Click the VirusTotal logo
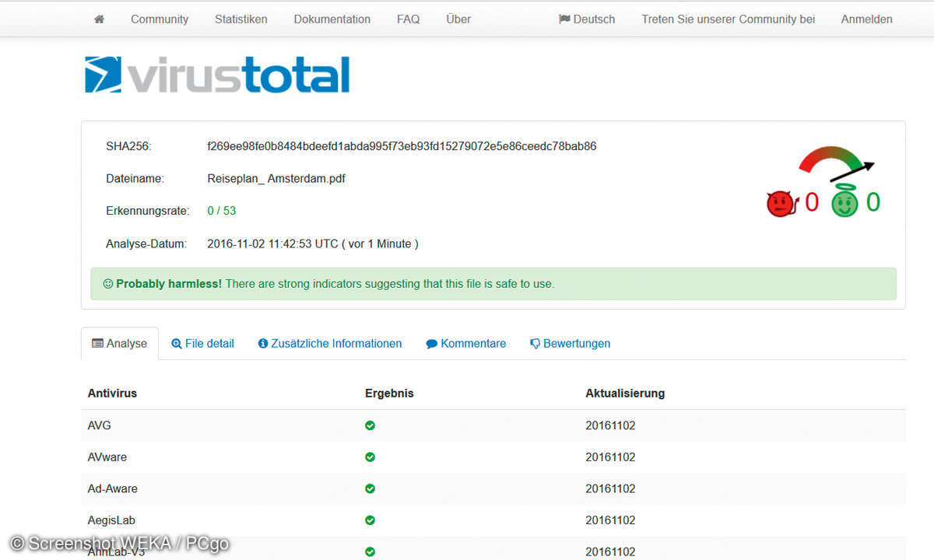 pos(217,75)
